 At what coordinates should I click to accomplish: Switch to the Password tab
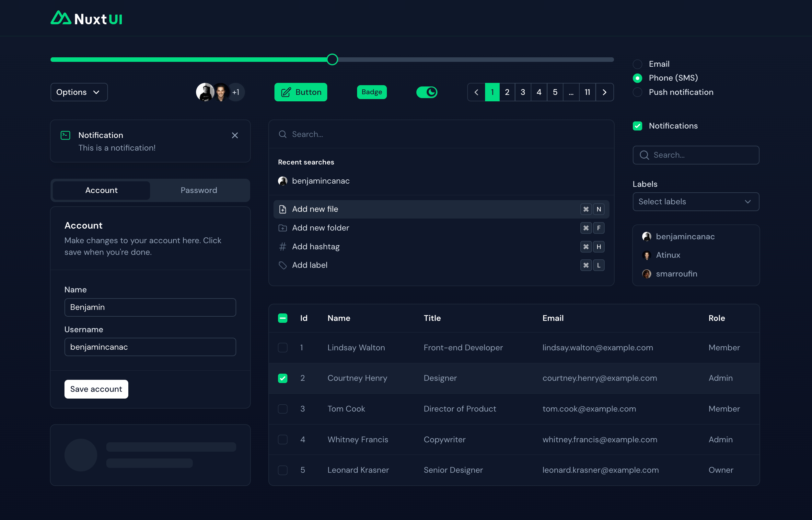point(199,190)
